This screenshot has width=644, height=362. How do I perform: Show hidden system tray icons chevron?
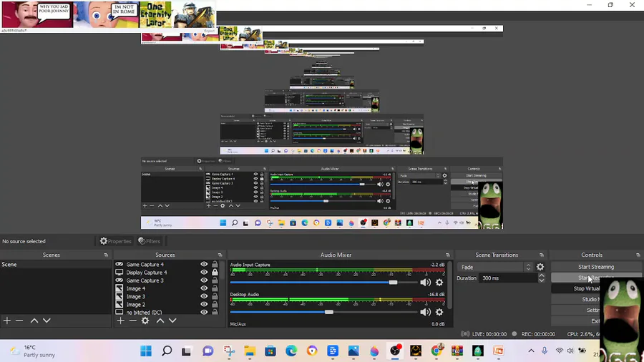click(x=531, y=351)
